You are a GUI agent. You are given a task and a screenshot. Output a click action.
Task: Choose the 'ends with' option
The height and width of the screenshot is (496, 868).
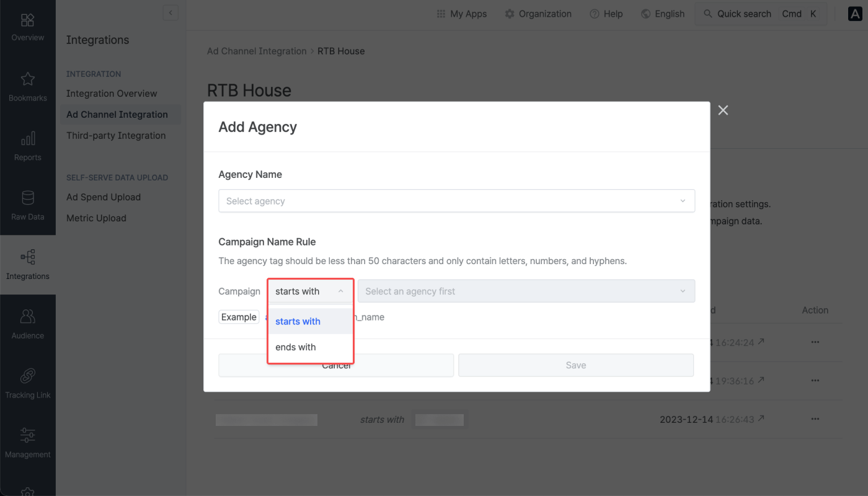[311, 347]
